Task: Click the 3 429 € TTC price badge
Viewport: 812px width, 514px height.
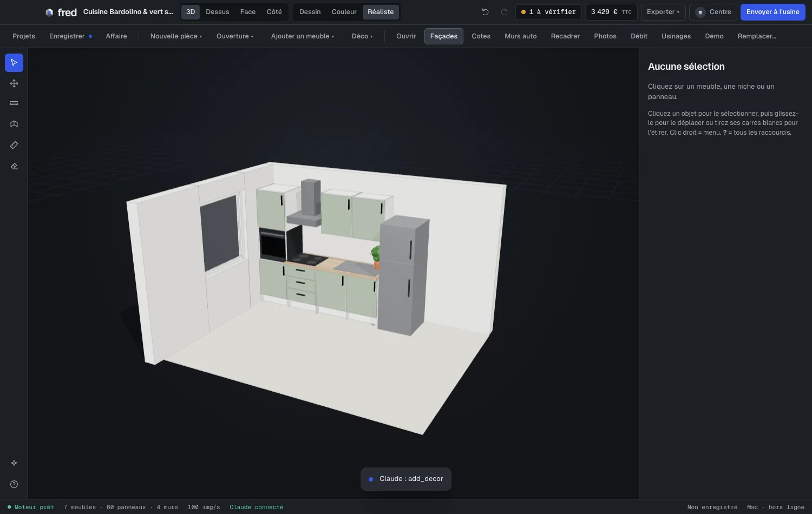Action: 611,12
